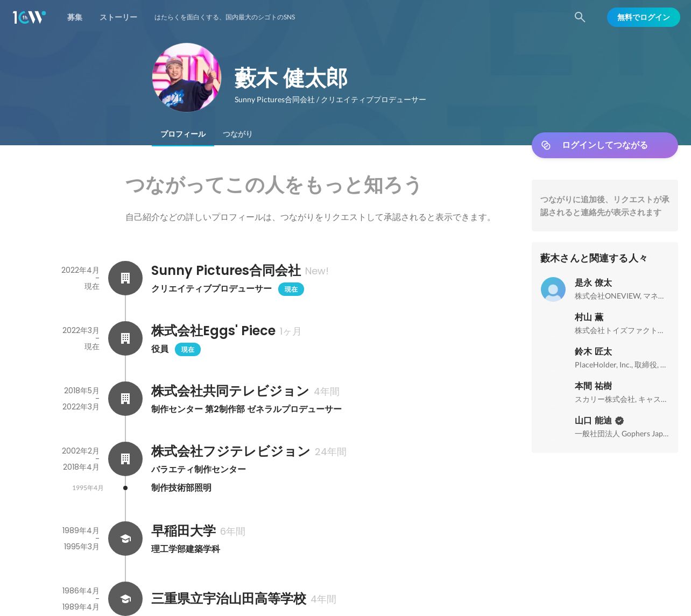
Task: Open Sunny Pictures合同会社 company link
Action: pyautogui.click(x=226, y=271)
